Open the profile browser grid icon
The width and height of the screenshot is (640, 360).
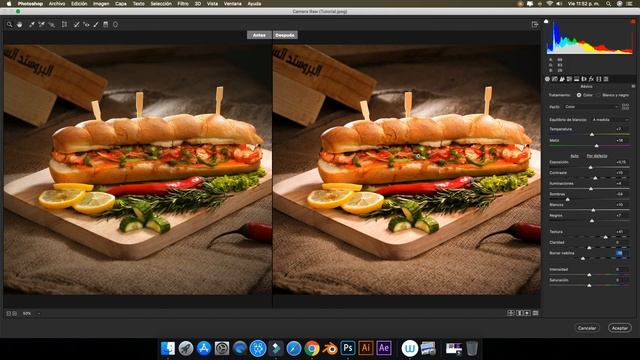625,107
